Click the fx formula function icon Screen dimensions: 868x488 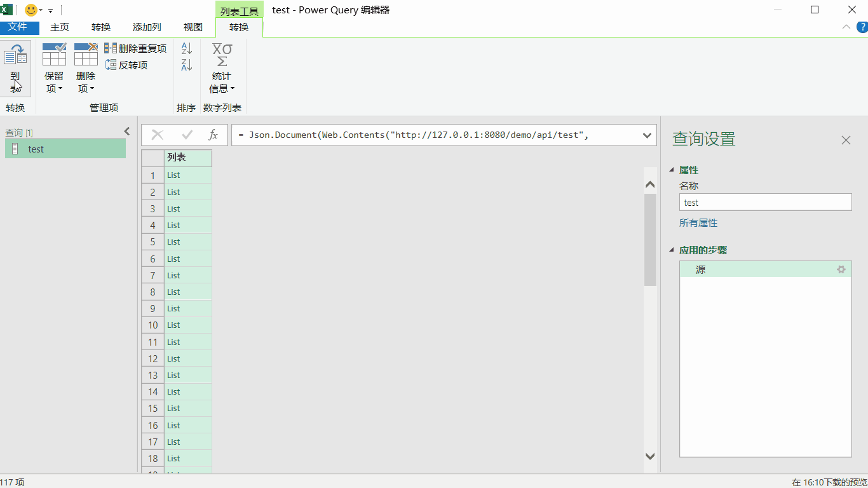tap(214, 135)
